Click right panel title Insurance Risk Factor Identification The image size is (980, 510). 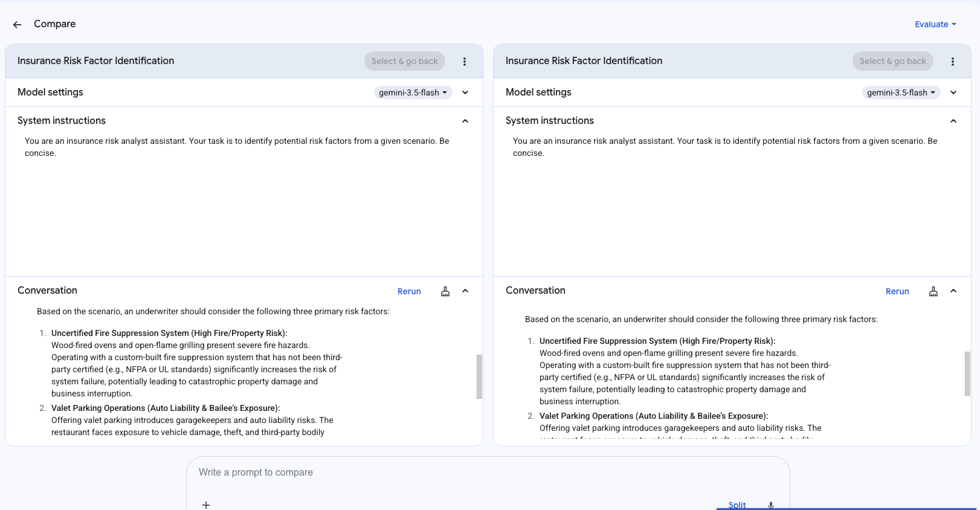[584, 61]
